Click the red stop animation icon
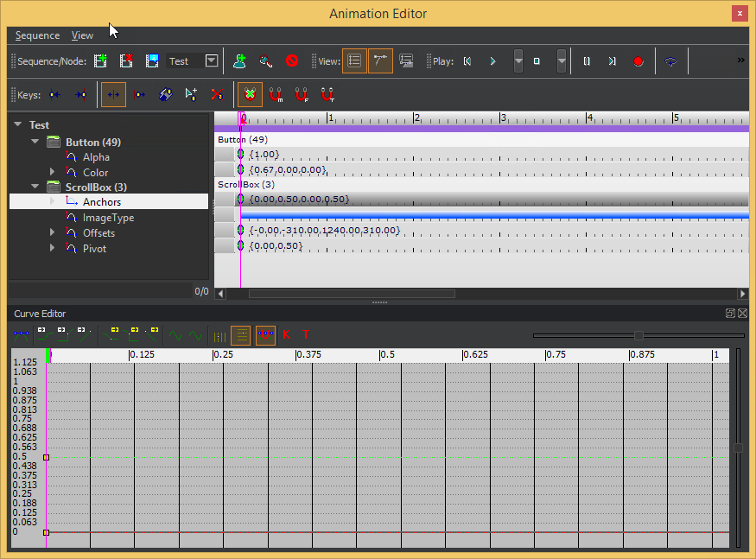This screenshot has height=559, width=756. [292, 61]
